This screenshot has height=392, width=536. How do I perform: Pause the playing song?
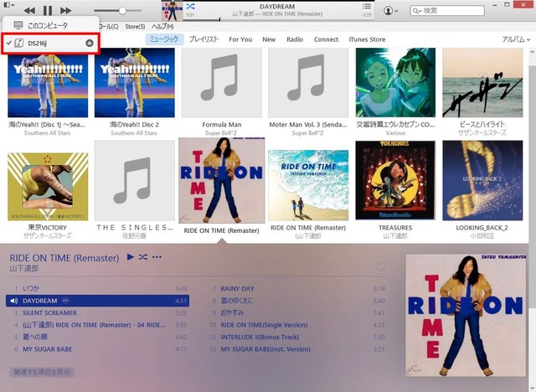[48, 11]
